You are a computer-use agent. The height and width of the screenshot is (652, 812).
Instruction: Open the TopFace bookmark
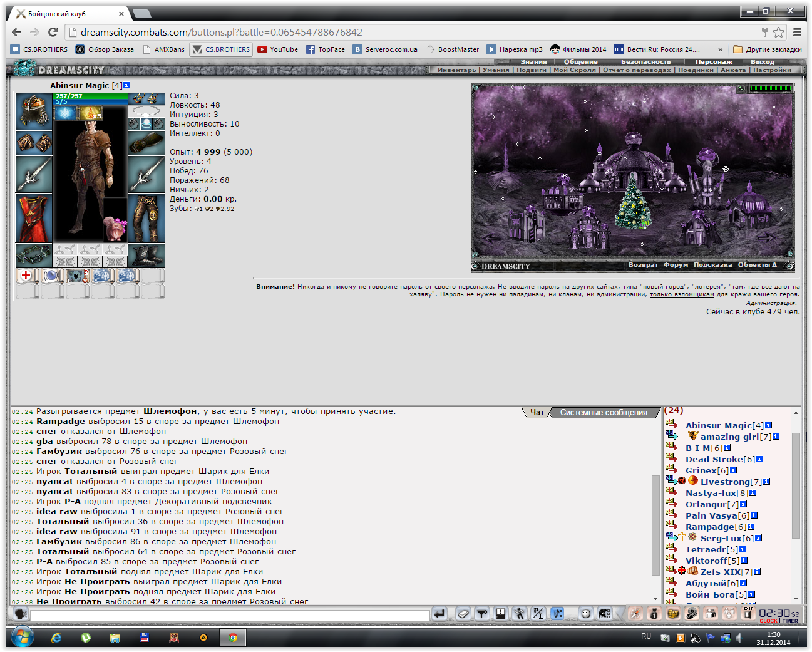326,49
